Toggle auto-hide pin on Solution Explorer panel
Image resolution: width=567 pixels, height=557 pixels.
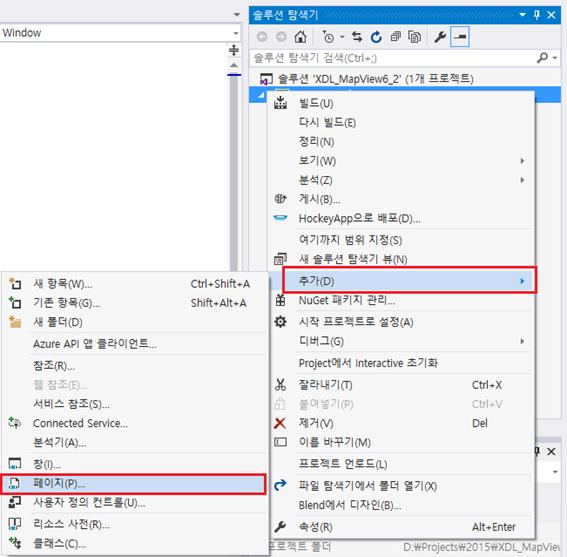(537, 15)
